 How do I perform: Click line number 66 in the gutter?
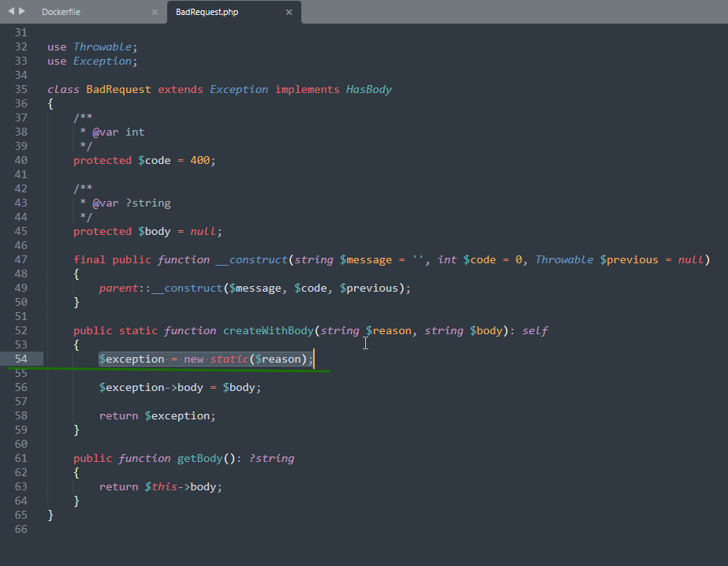click(x=21, y=529)
